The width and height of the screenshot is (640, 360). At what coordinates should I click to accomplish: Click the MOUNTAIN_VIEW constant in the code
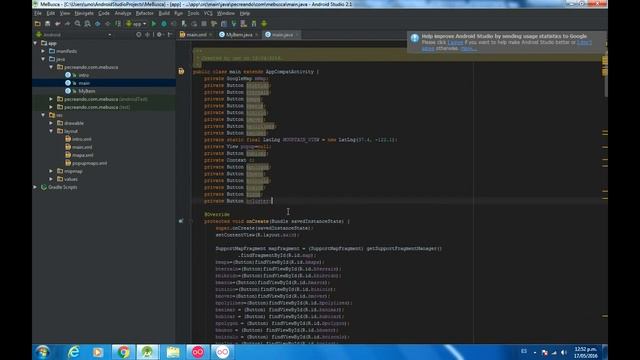(301, 140)
